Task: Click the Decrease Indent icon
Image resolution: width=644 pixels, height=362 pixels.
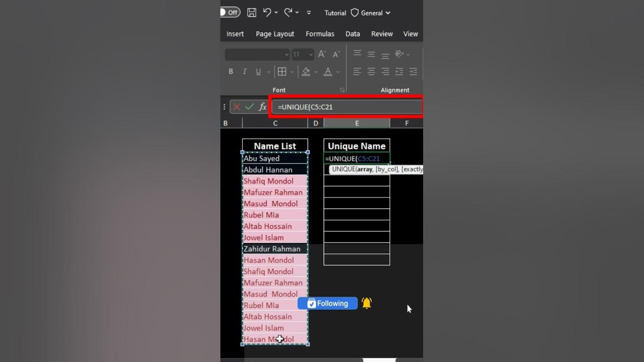Action: pos(399,72)
